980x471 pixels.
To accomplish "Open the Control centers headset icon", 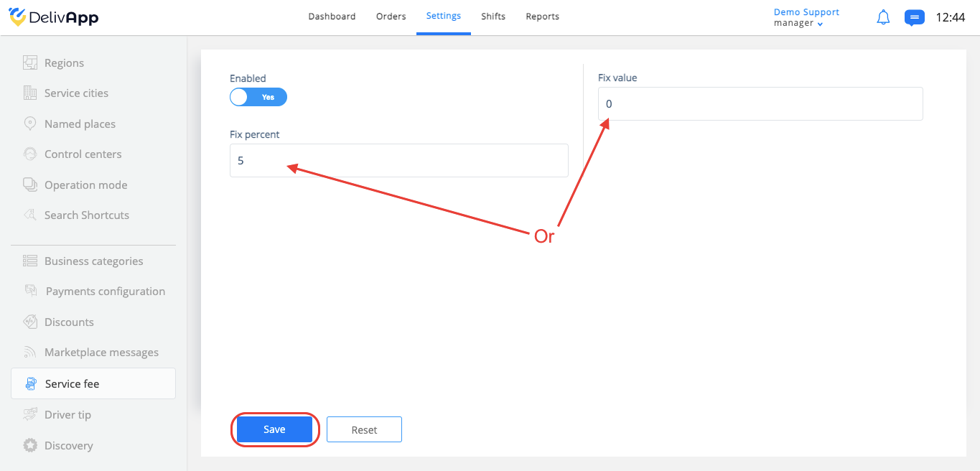I will [x=30, y=154].
